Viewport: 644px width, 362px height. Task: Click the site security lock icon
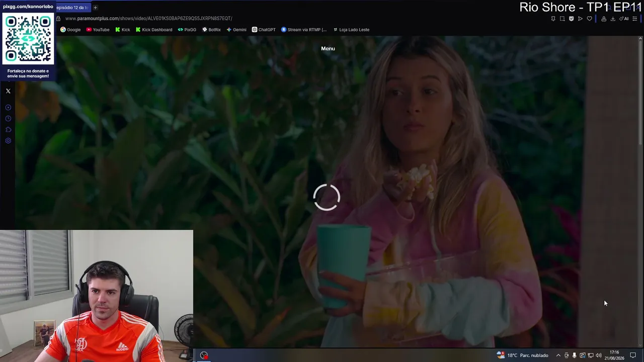58,19
